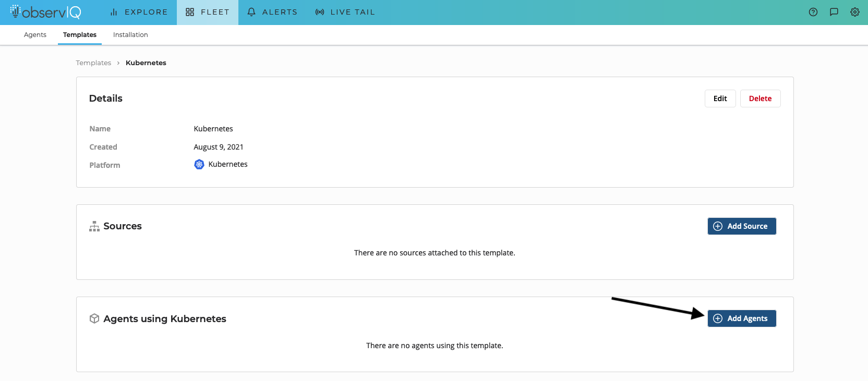The image size is (868, 381).
Task: Click the Kubernetes breadcrumb text
Action: tap(146, 63)
